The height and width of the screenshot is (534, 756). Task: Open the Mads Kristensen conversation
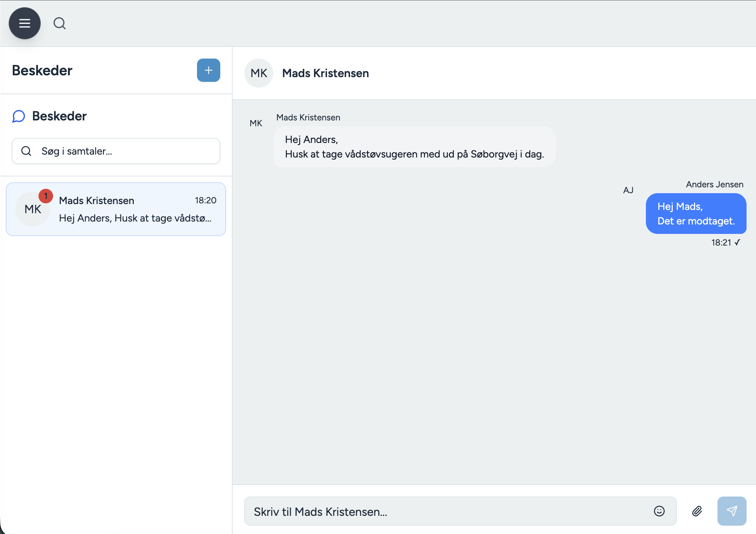click(x=116, y=209)
